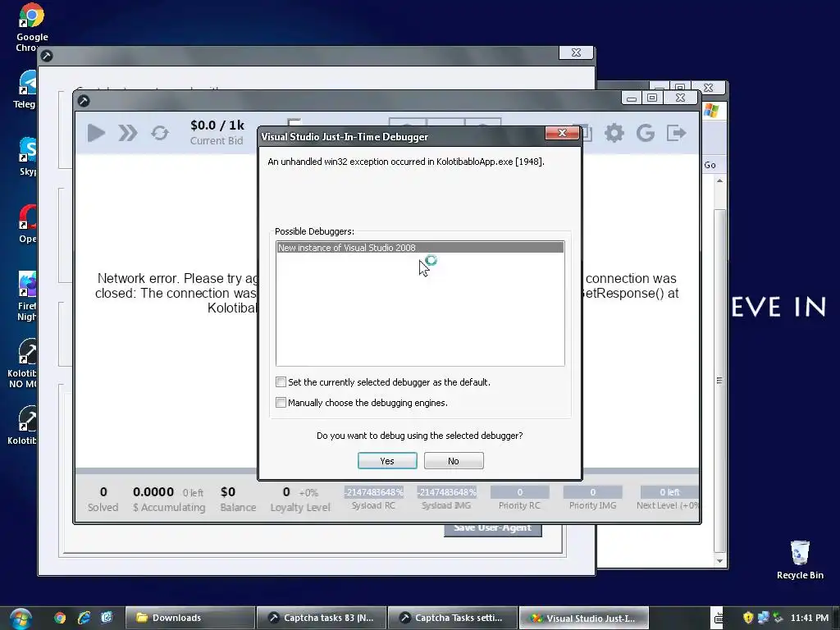Click the $ Accumulating value
This screenshot has width=840, height=630.
[x=169, y=499]
